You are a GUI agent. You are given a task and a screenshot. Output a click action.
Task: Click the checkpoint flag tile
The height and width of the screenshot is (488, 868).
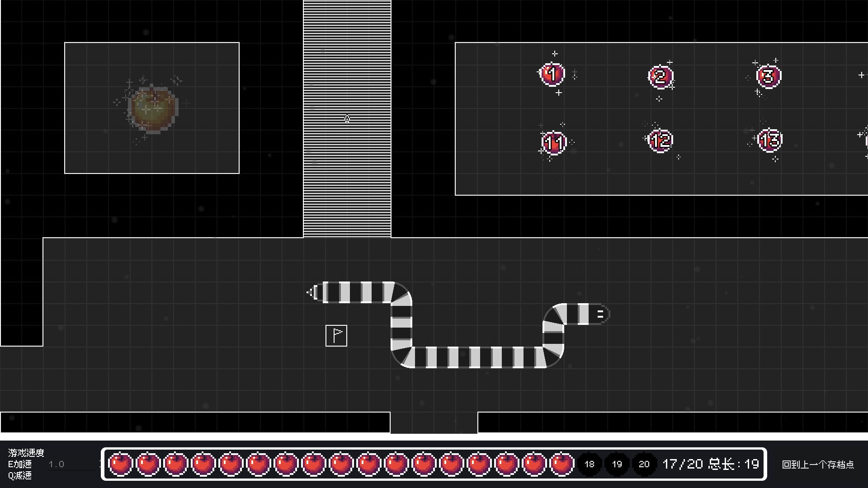(x=336, y=336)
